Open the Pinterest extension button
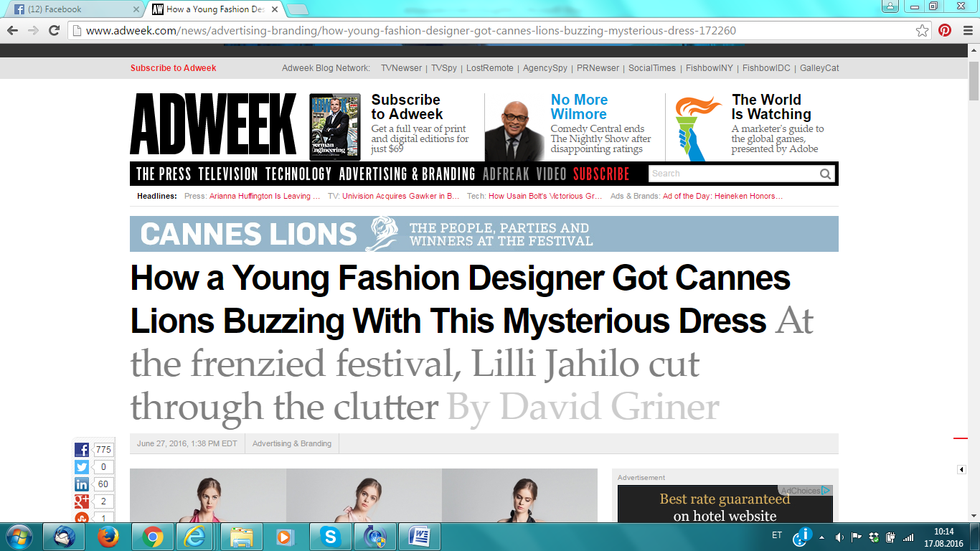The height and width of the screenshot is (551, 980). click(x=945, y=31)
